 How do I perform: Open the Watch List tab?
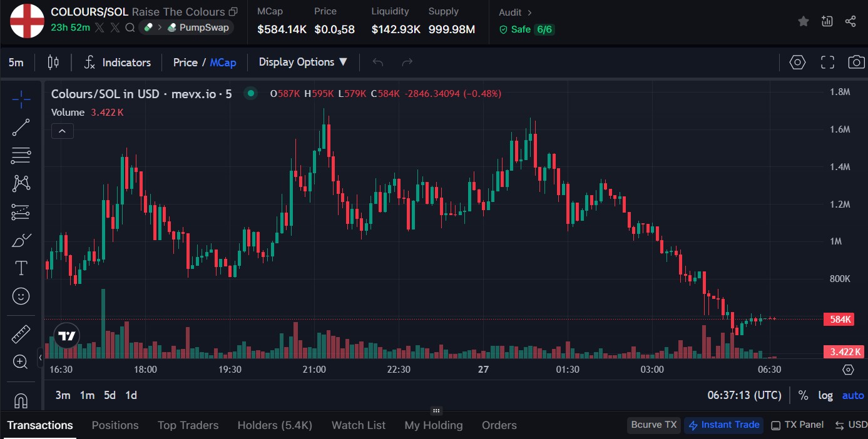[359, 425]
